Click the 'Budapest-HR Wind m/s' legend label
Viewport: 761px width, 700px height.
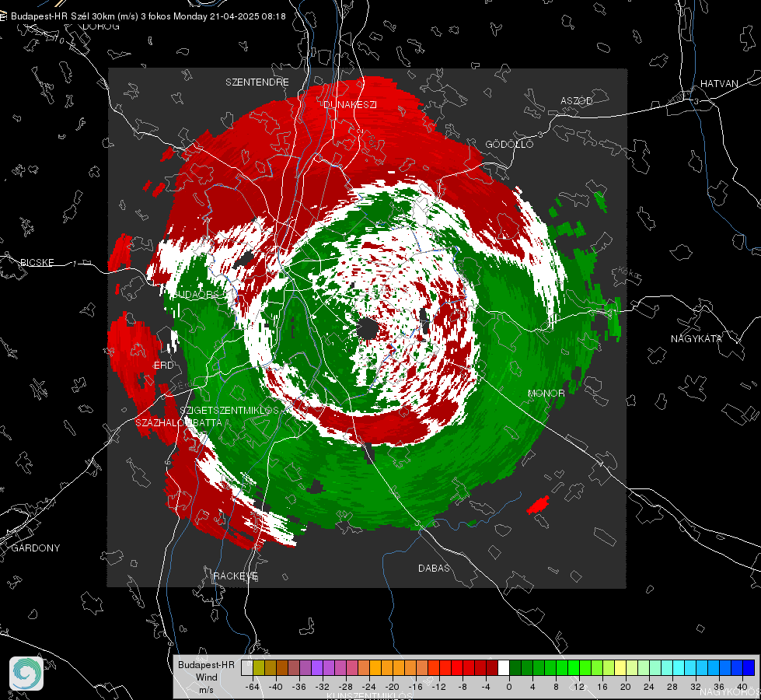[206, 677]
